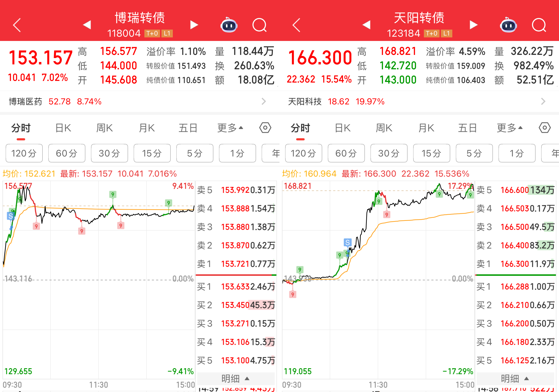Select 30分 period on right chart

tap(389, 153)
